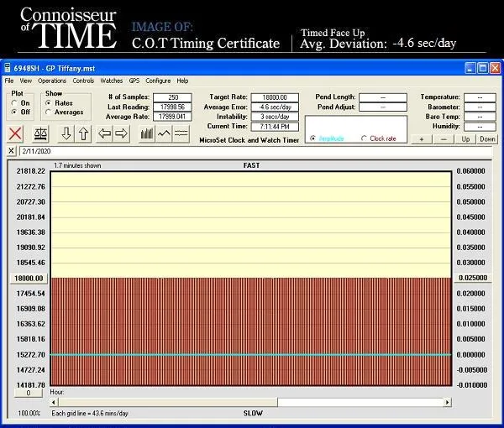Click the horizontal scrollbar thumb
Viewport: 504px width, 428px height.
tap(168, 402)
